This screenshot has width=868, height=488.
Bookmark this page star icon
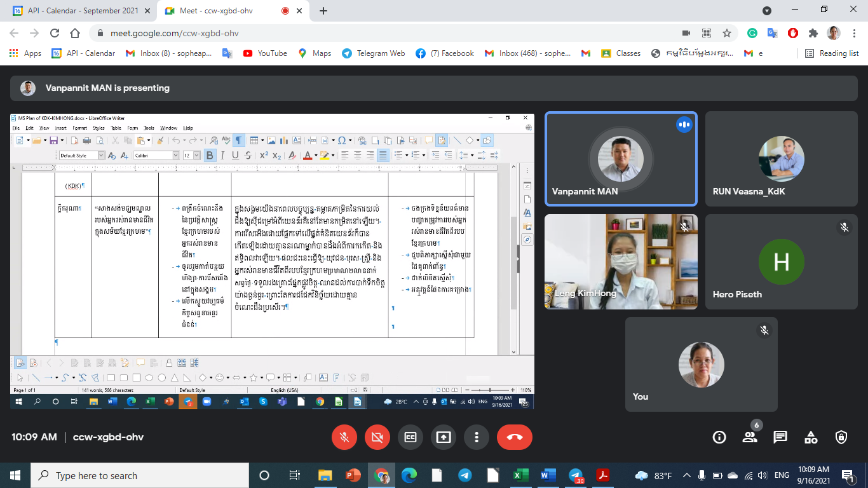tap(727, 33)
